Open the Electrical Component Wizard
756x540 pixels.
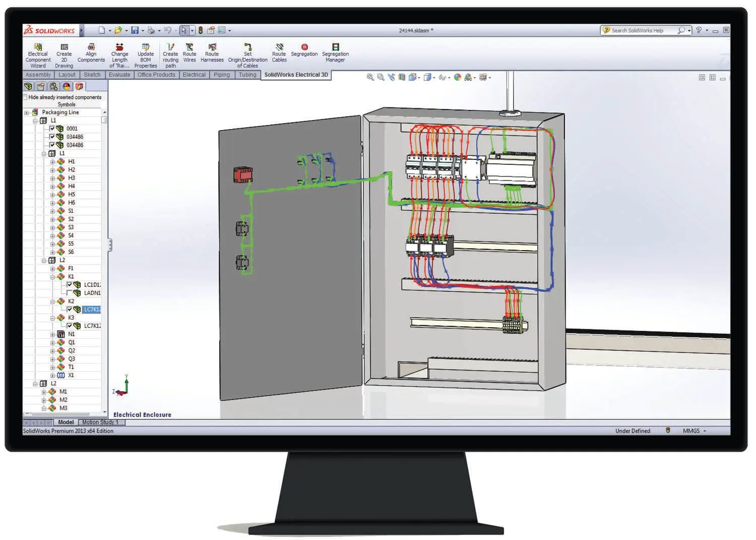[38, 55]
